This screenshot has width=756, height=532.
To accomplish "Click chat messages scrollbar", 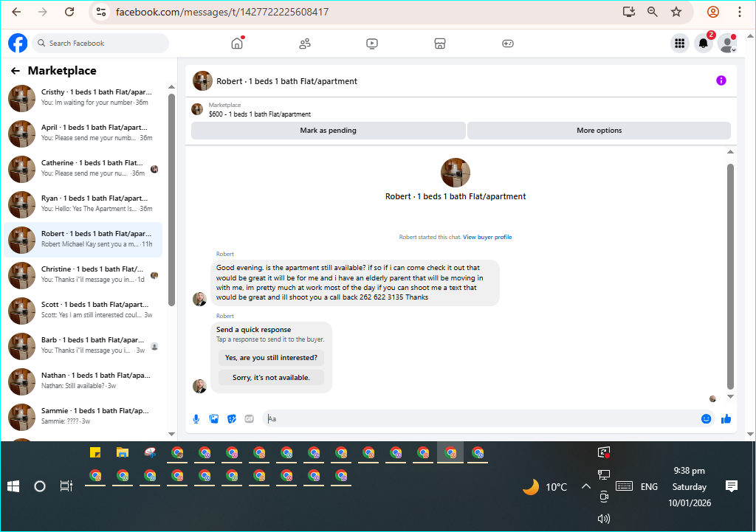I will [x=730, y=276].
